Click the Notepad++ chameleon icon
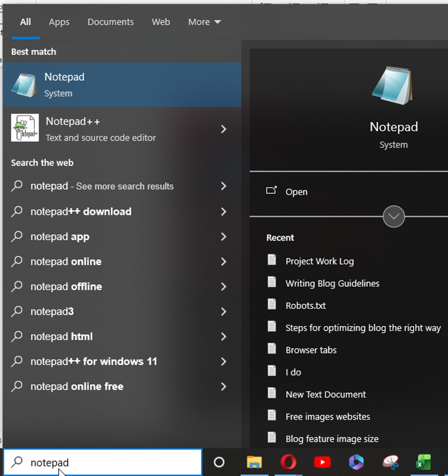 (x=25, y=127)
